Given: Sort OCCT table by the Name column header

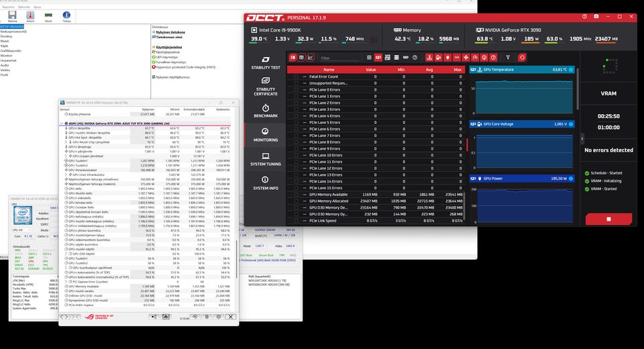Looking at the screenshot, I should [x=329, y=70].
